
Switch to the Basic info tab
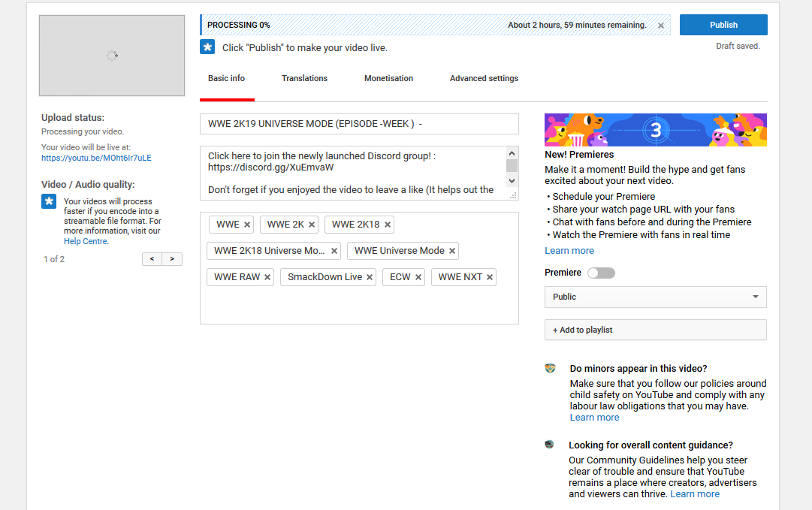pyautogui.click(x=226, y=78)
